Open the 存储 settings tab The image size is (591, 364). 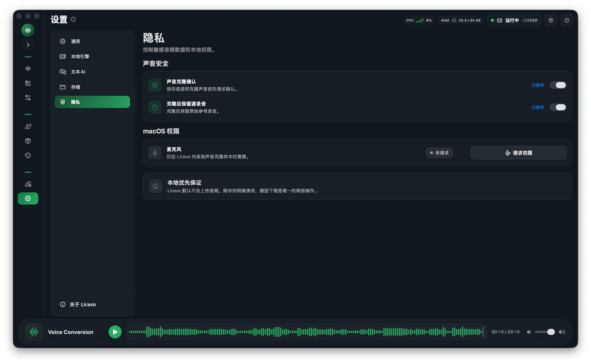[x=92, y=87]
